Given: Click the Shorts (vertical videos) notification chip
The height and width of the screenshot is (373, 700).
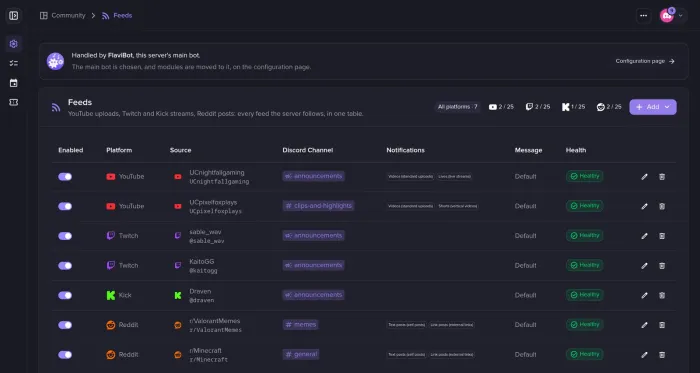Looking at the screenshot, I should click(458, 206).
